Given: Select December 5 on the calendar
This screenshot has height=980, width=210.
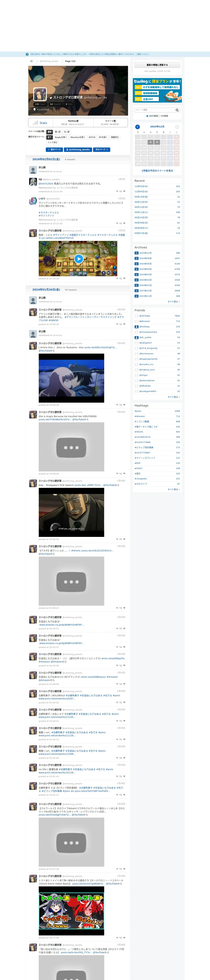Looking at the screenshot, I should point(157,142).
